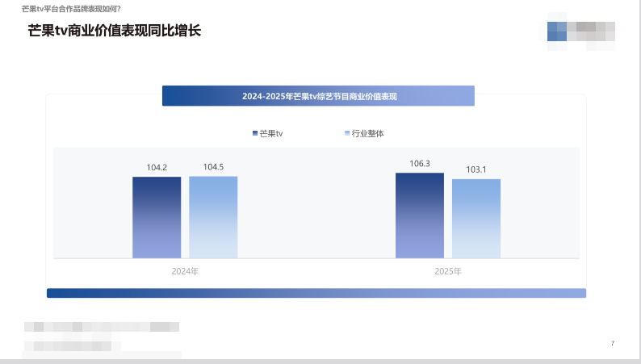Click the 104.2 data label
Screen dimensions: 641x364
(157, 168)
